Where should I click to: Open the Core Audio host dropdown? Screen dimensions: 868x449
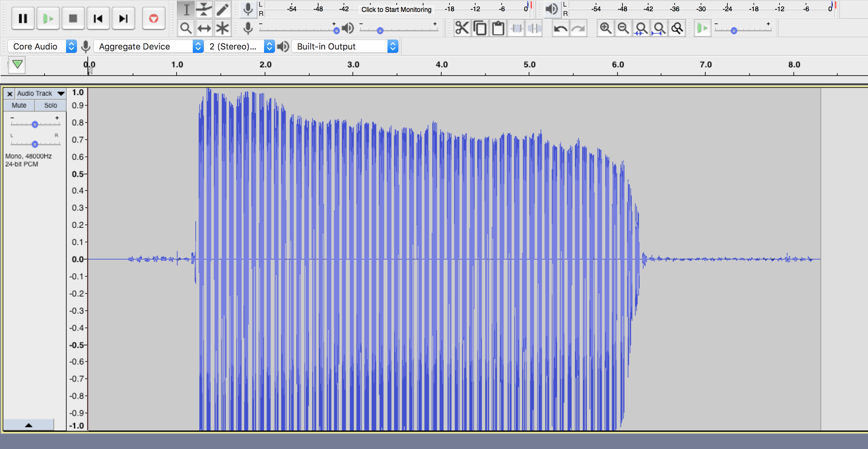[42, 47]
